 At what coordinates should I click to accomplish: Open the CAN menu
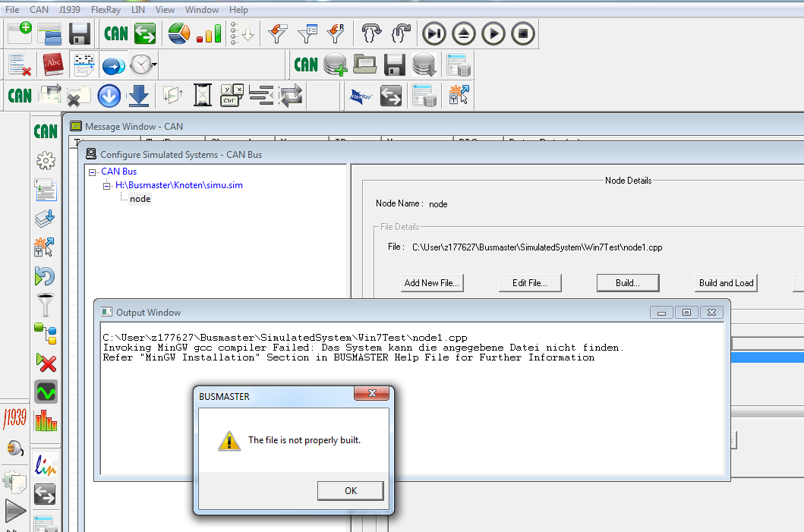pos(39,10)
